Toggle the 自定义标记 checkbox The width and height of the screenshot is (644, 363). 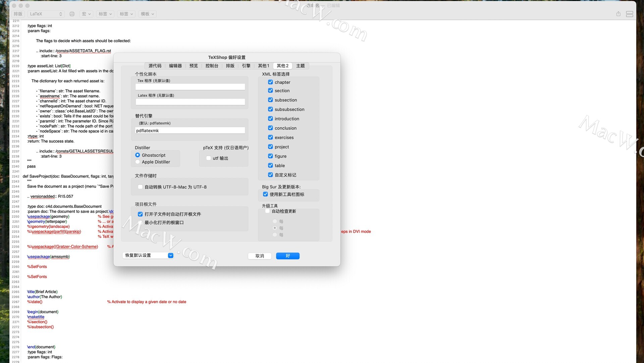[270, 175]
